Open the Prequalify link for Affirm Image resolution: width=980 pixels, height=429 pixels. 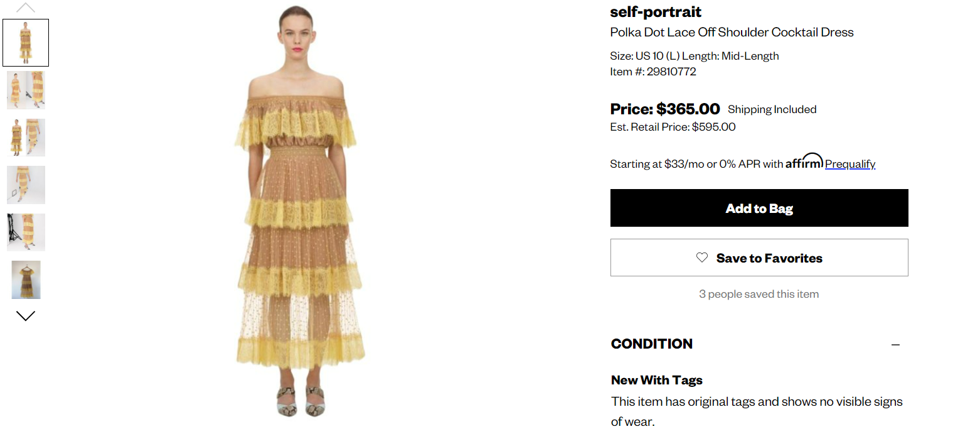pyautogui.click(x=850, y=164)
